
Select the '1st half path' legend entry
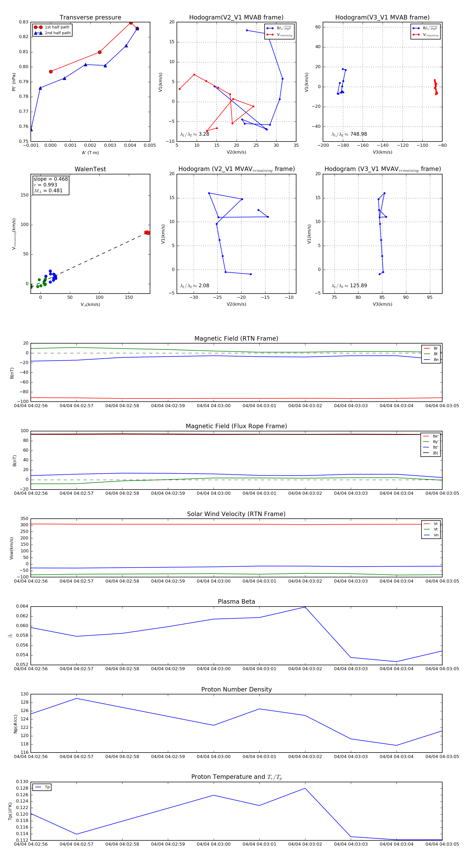pos(52,27)
